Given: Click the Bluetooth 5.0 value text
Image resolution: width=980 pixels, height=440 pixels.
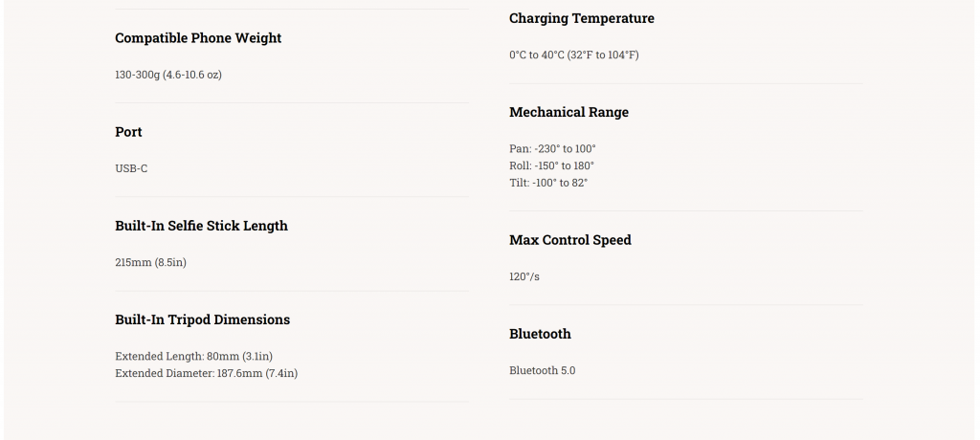Looking at the screenshot, I should [x=543, y=370].
